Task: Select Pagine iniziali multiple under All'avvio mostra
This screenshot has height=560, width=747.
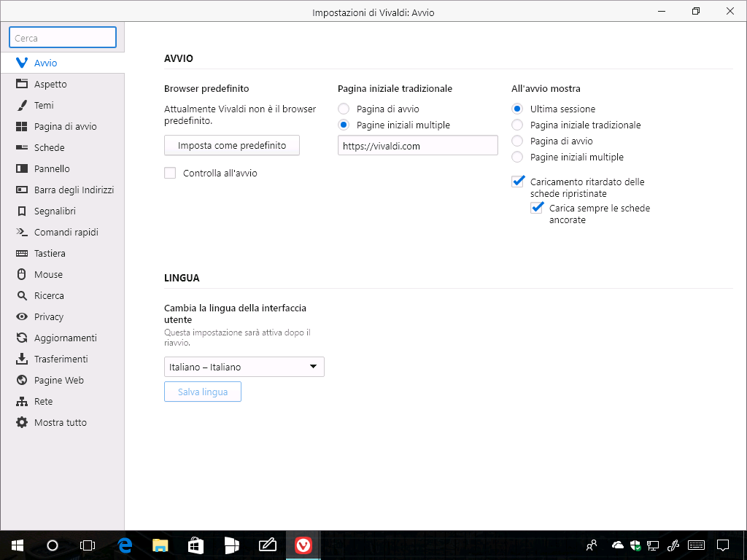Action: tap(517, 157)
